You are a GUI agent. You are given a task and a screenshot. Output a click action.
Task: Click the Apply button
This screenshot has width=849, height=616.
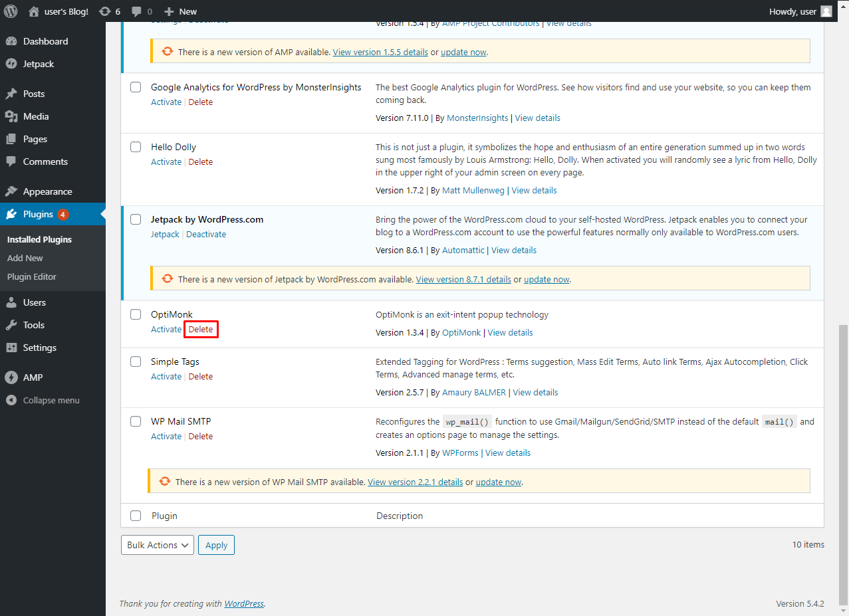pos(216,545)
